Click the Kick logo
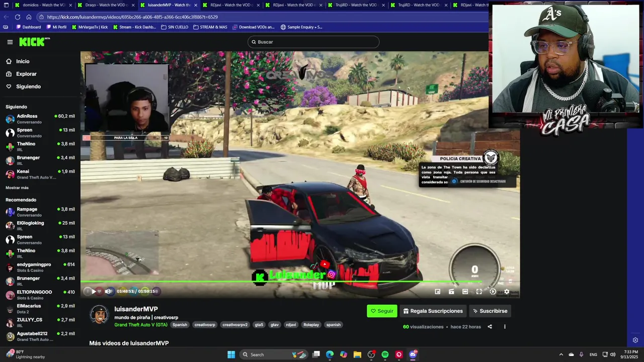Image resolution: width=644 pixels, height=362 pixels. click(x=34, y=42)
